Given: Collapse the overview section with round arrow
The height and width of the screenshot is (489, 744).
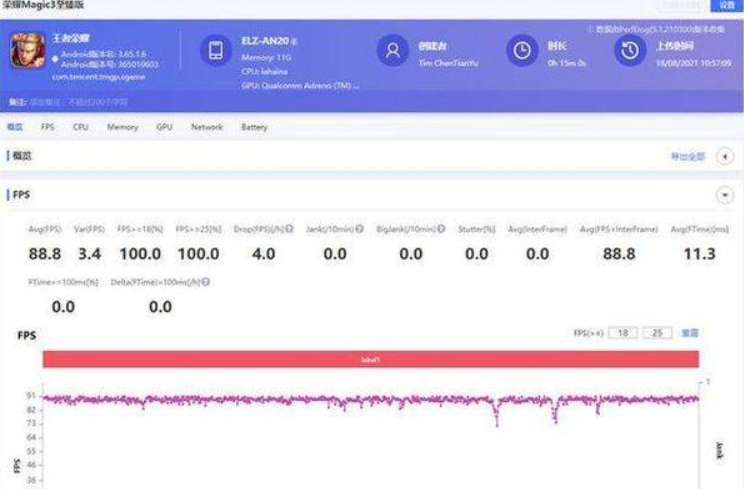Looking at the screenshot, I should coord(725,157).
